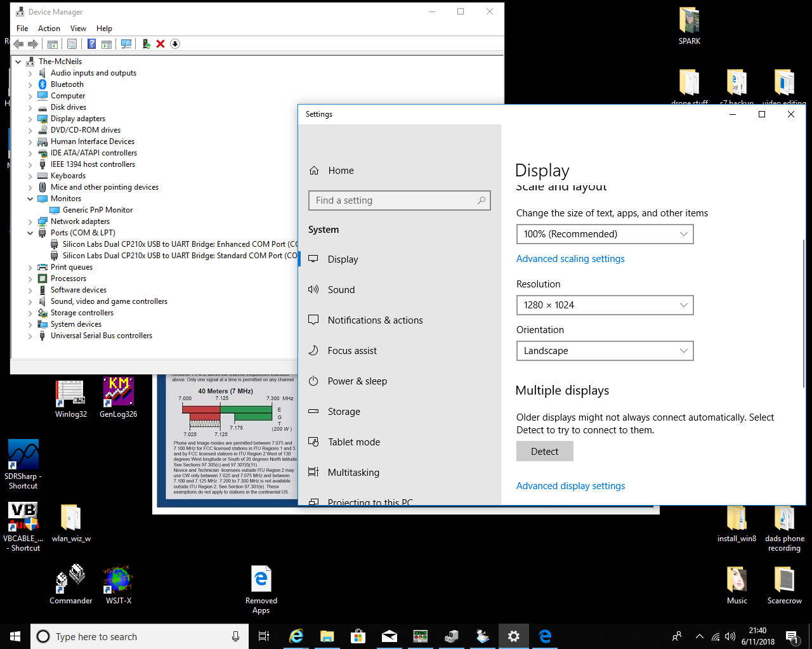Open the File menu in Device Manager
Screen dimensions: 812x649
[x=22, y=29]
